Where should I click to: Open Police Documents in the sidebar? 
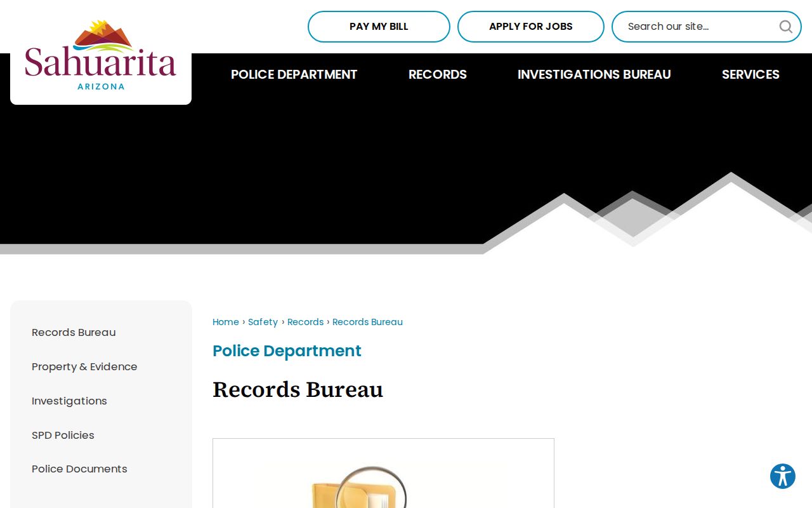click(79, 469)
